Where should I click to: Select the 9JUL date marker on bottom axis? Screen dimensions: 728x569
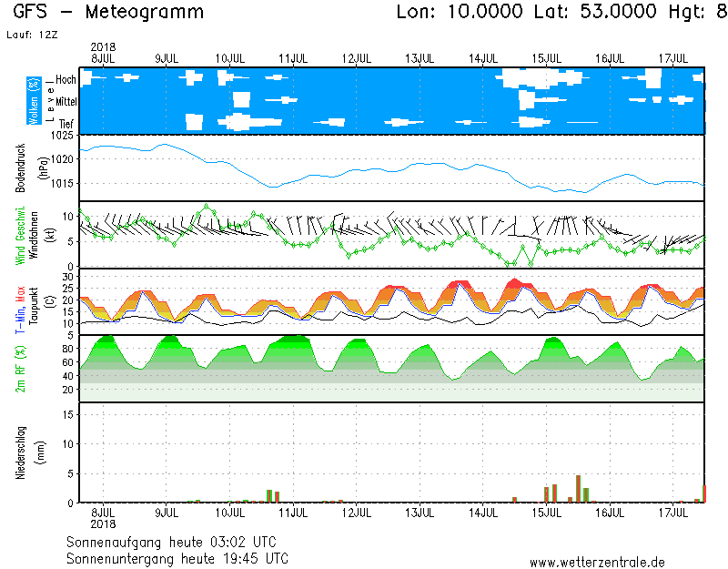pos(166,513)
